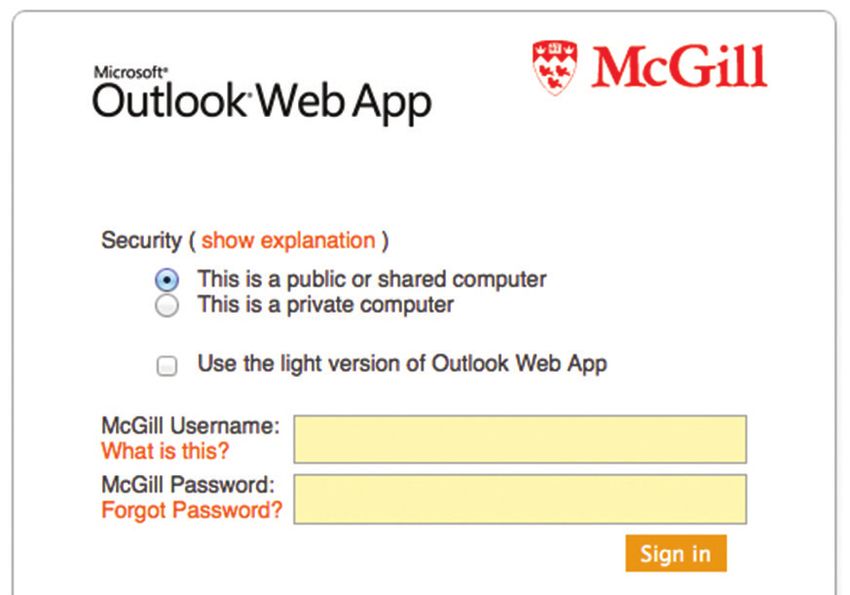Focus the McGill Username input field
The width and height of the screenshot is (850, 595).
pyautogui.click(x=520, y=439)
